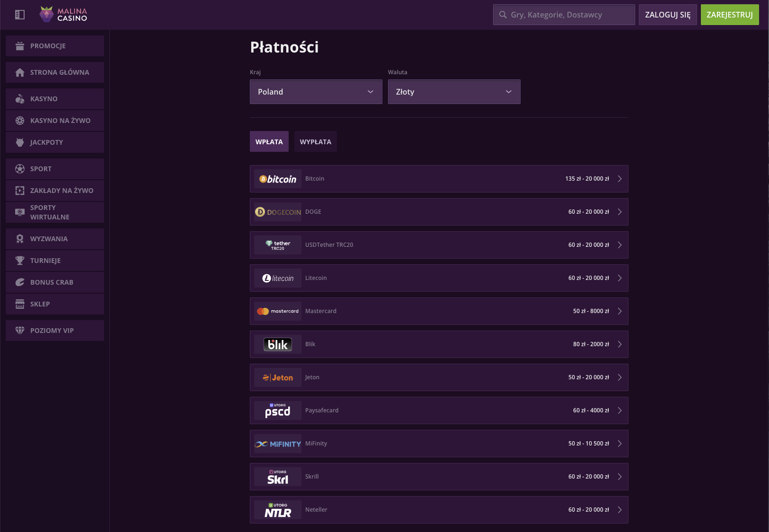Click the Poziomy VIP diamond icon

(20, 331)
